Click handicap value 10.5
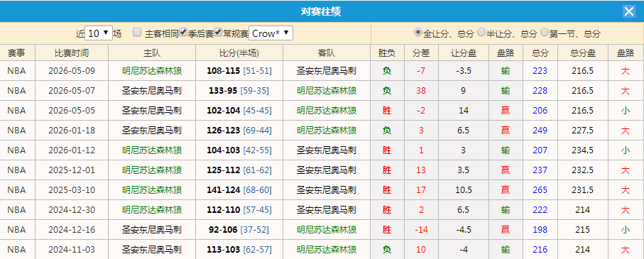Viewport: 644px width, 259px height. tap(463, 190)
